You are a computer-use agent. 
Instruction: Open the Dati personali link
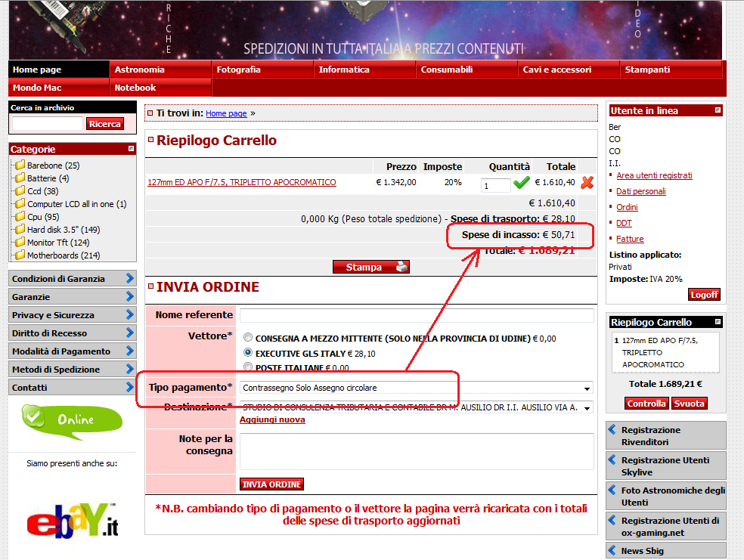pyautogui.click(x=641, y=191)
